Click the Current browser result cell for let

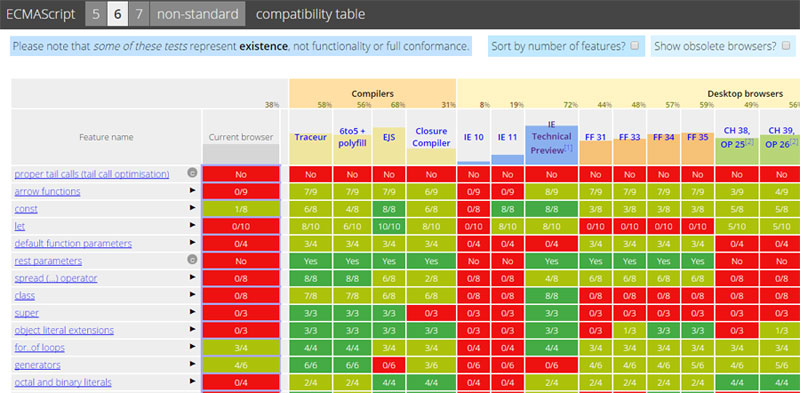click(241, 226)
